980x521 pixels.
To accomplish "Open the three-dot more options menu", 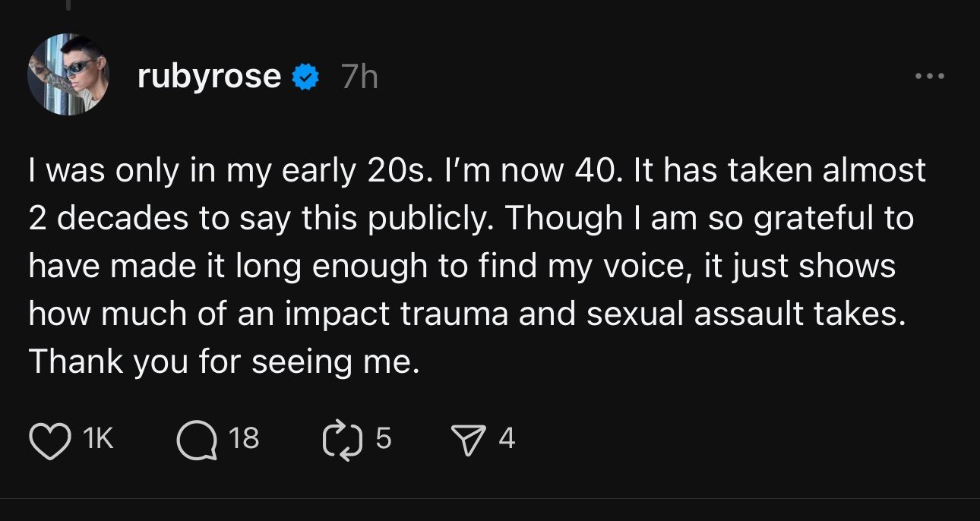I will click(x=929, y=76).
